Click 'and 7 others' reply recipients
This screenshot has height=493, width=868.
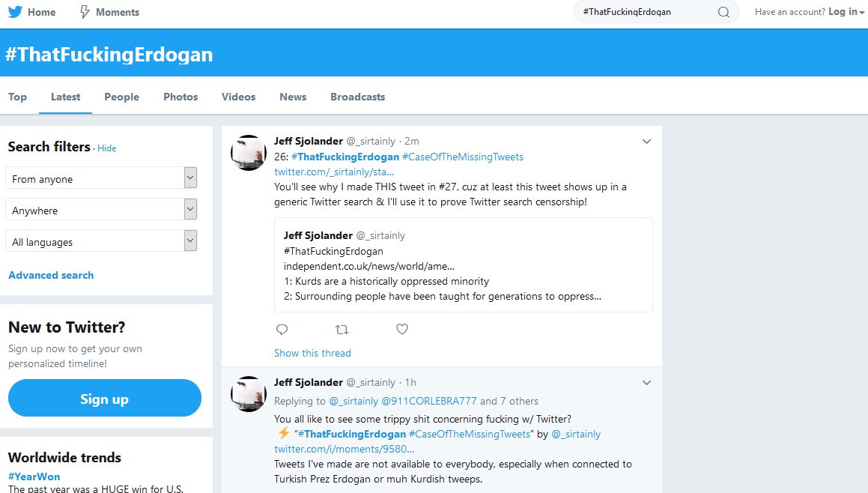[509, 401]
